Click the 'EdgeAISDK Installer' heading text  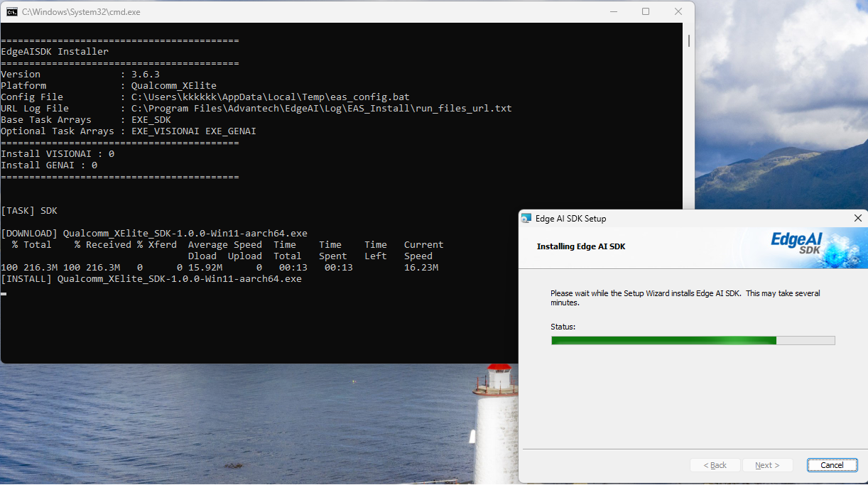(x=55, y=51)
